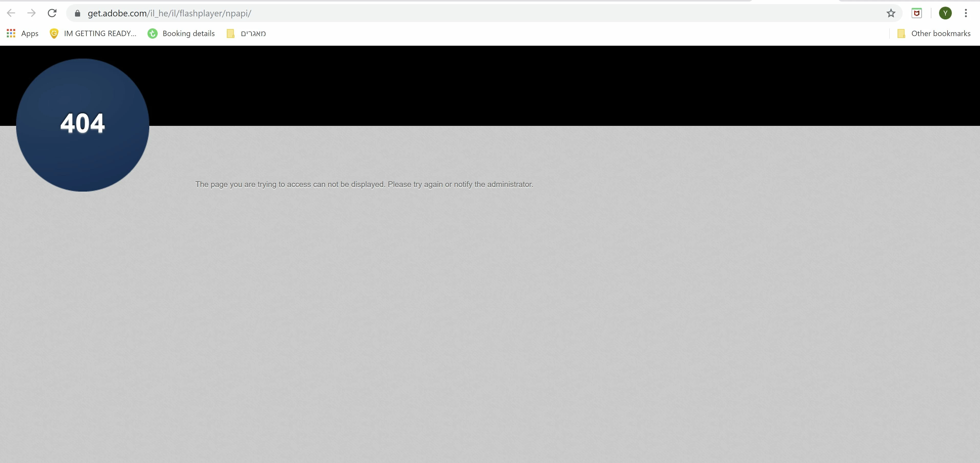Open the IM GETTING READY bookmark
This screenshot has height=463, width=980.
click(100, 34)
